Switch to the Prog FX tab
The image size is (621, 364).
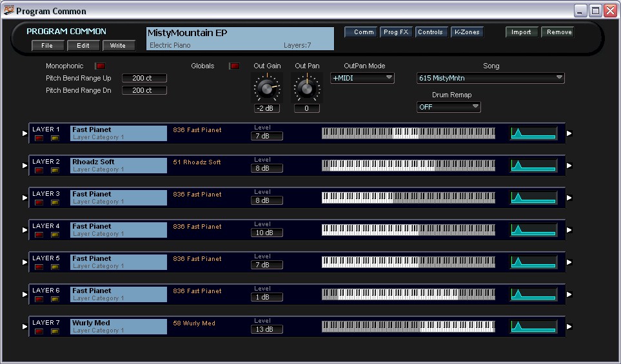point(396,32)
